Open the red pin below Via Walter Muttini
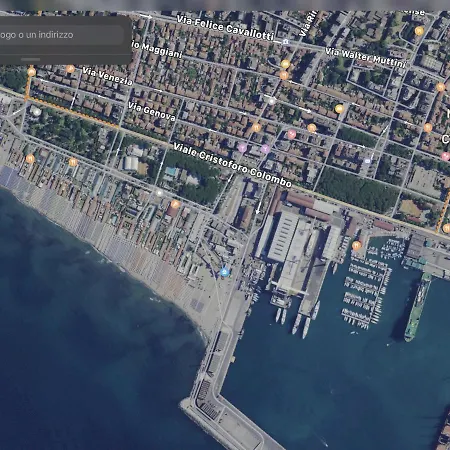Screen dimensions: 450x450 292,134
